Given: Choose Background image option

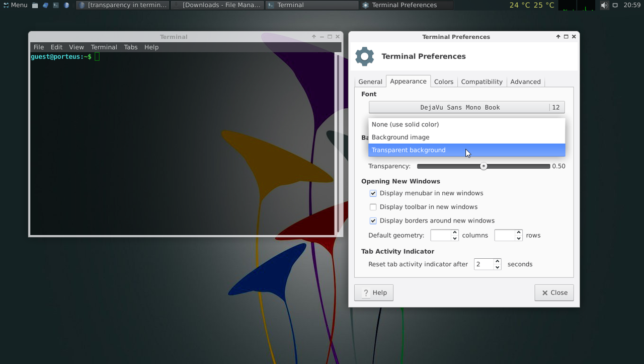Looking at the screenshot, I should (467, 137).
